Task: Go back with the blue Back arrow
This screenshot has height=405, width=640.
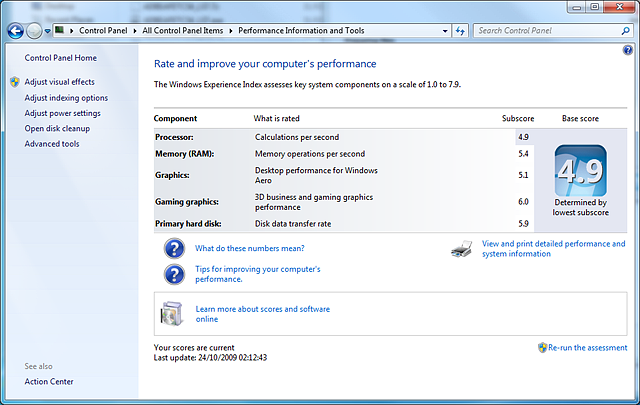Action: [x=16, y=31]
